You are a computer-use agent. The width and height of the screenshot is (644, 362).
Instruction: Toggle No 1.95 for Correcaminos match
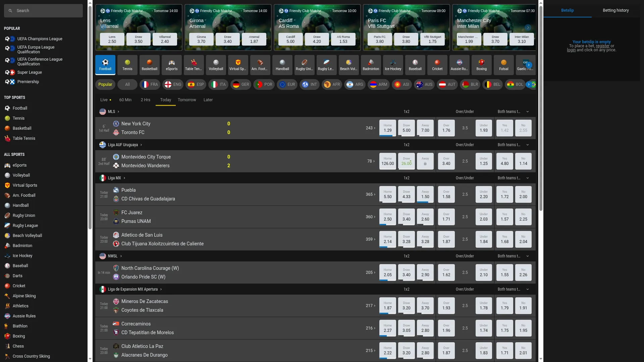tap(523, 328)
